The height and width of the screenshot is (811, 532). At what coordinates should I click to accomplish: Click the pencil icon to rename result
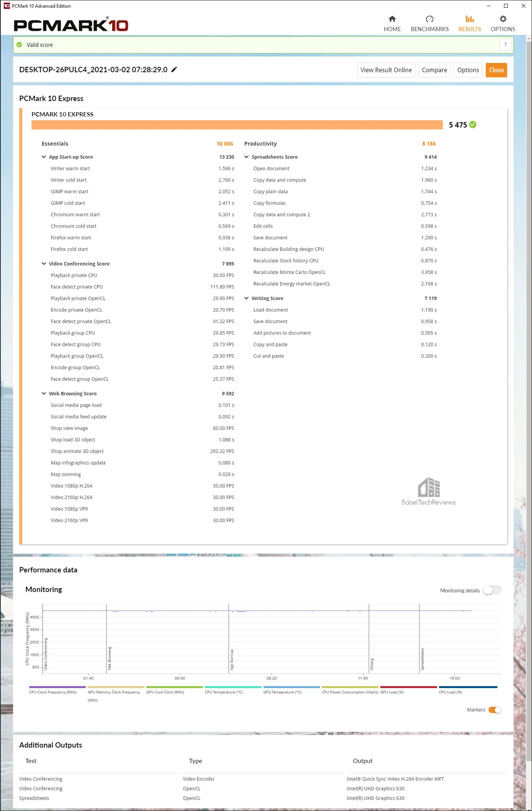pyautogui.click(x=174, y=70)
